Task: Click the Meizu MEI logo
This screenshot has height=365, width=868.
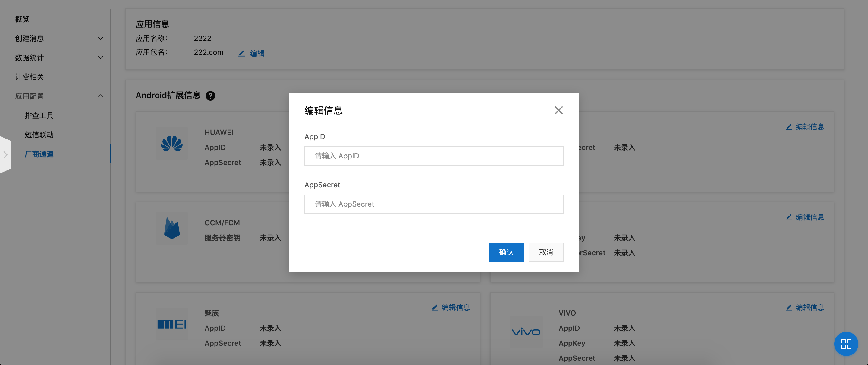Action: coord(172,324)
